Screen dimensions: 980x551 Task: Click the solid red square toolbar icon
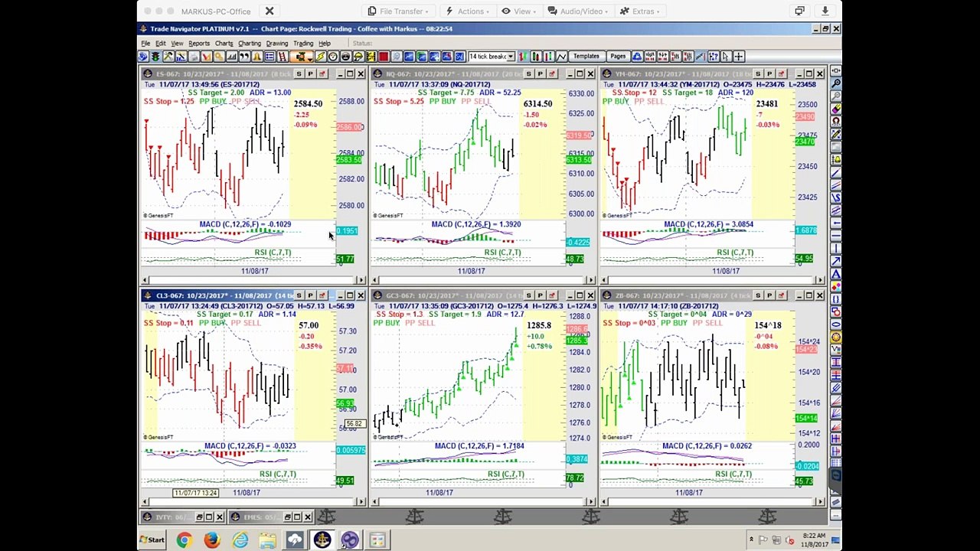point(384,56)
